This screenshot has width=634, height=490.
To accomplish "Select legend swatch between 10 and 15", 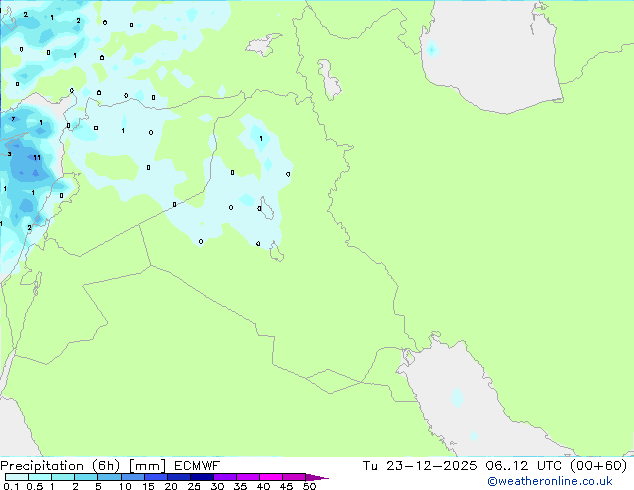I will click(133, 477).
